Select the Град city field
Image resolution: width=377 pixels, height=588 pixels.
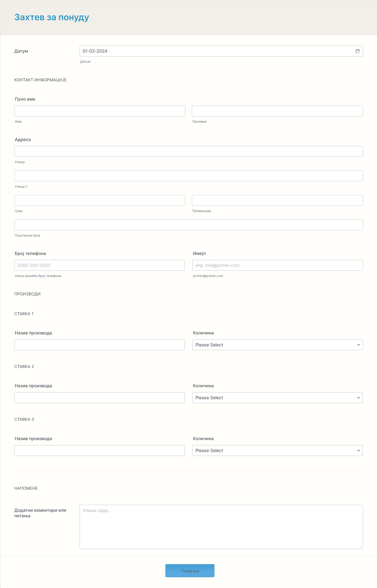[x=100, y=200]
